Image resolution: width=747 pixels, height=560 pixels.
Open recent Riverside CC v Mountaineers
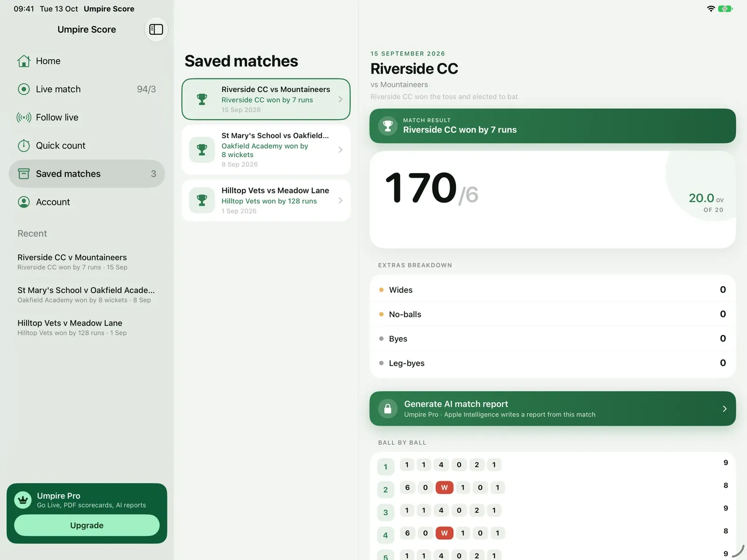72,262
